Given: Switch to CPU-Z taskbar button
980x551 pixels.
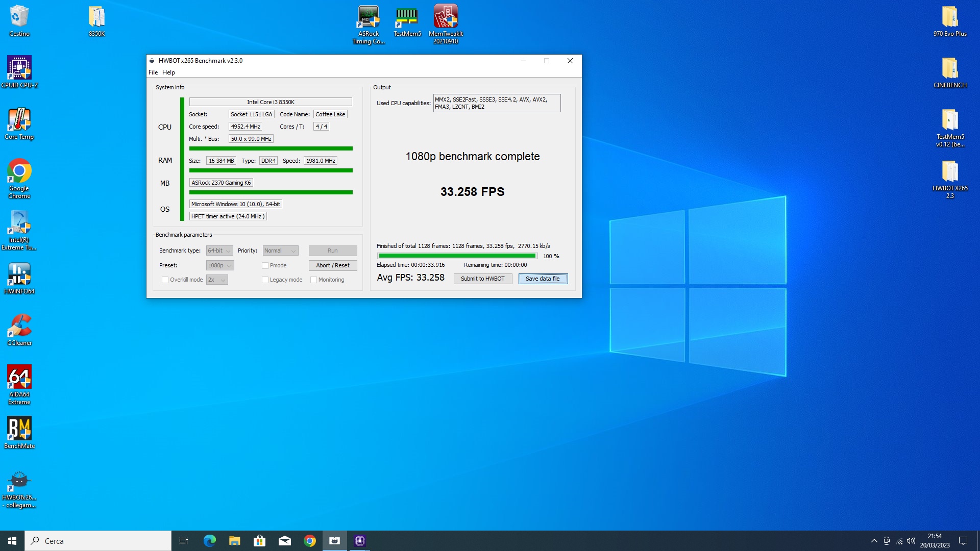Looking at the screenshot, I should [x=359, y=541].
